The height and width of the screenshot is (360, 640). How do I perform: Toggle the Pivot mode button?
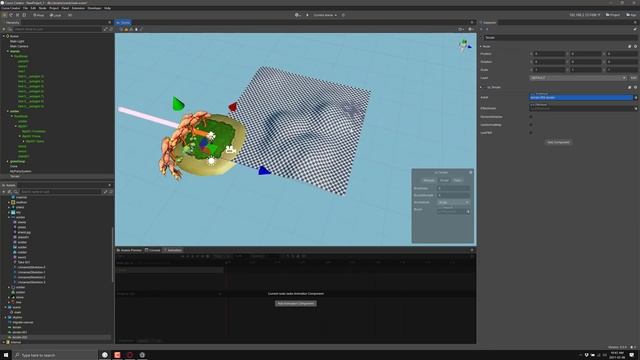(x=39, y=15)
